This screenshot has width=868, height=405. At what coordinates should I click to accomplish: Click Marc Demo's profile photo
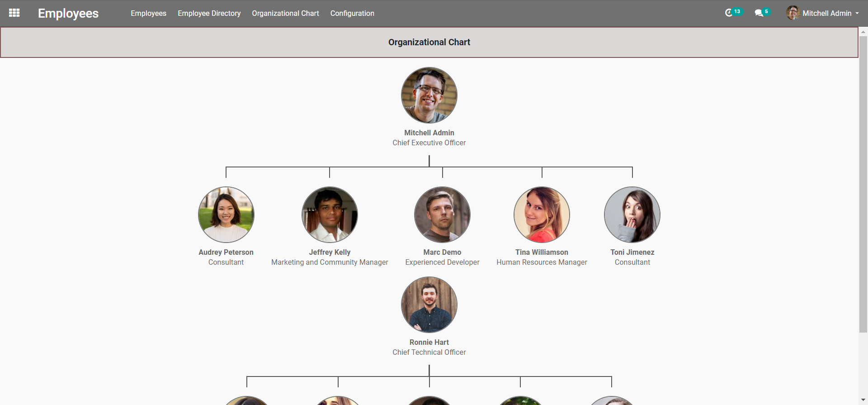click(x=442, y=215)
